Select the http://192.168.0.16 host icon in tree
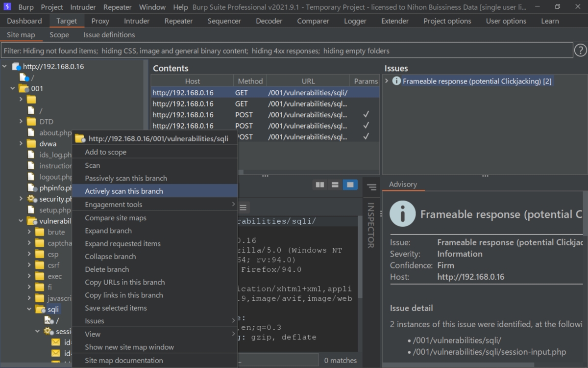The height and width of the screenshot is (368, 588). pos(16,66)
